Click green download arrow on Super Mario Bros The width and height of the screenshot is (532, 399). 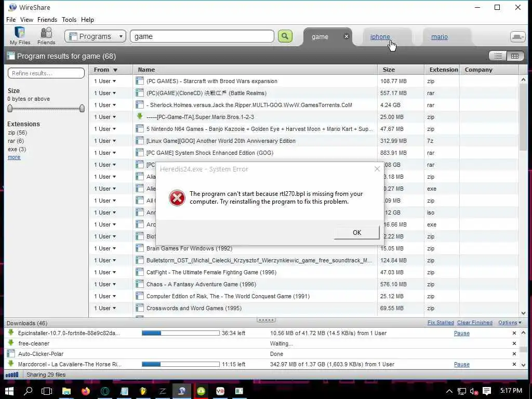click(139, 116)
